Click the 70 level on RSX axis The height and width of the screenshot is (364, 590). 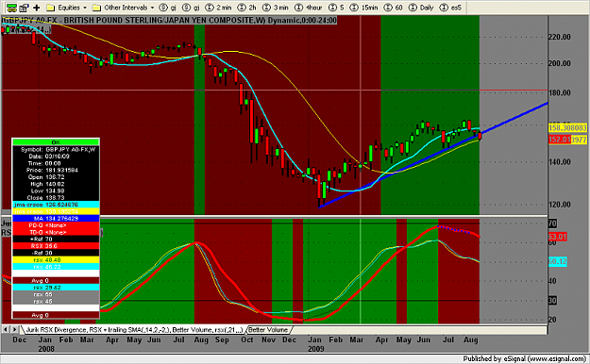pos(552,223)
